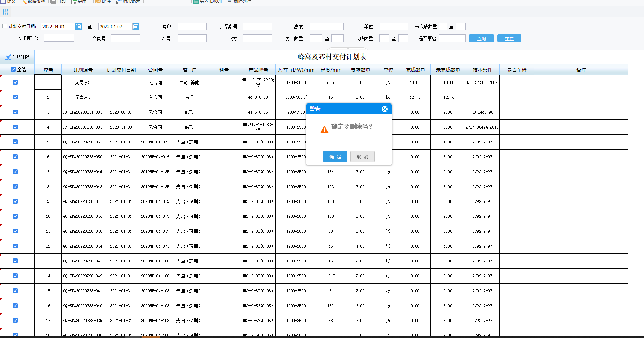Viewport: 644px width, 338px height.
Task: Focus the 尺寸 filter input
Action: [257, 38]
